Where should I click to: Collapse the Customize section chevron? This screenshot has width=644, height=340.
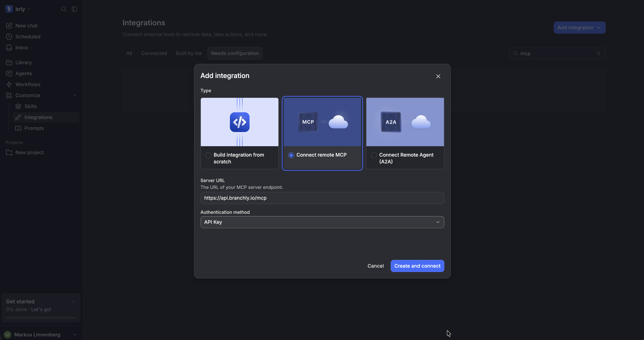[x=75, y=95]
